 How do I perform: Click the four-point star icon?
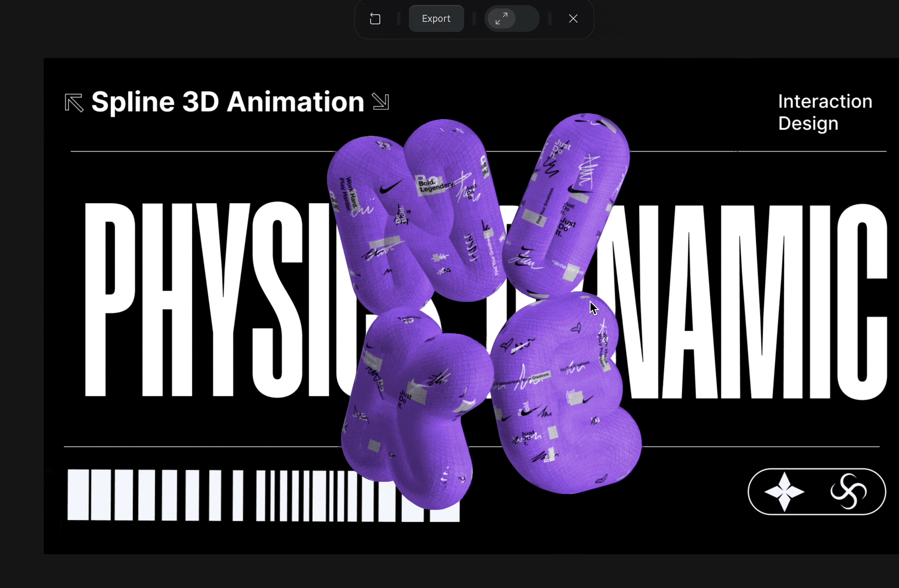[x=784, y=492]
